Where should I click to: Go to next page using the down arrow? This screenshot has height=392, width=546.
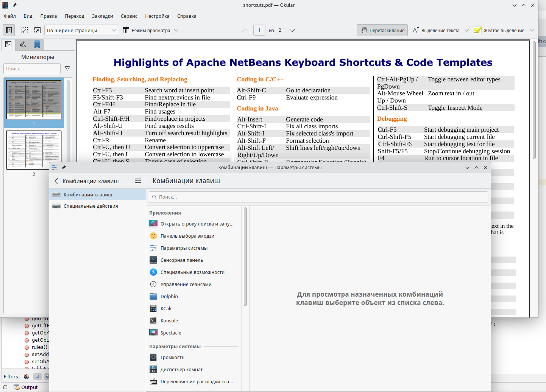pos(292,30)
